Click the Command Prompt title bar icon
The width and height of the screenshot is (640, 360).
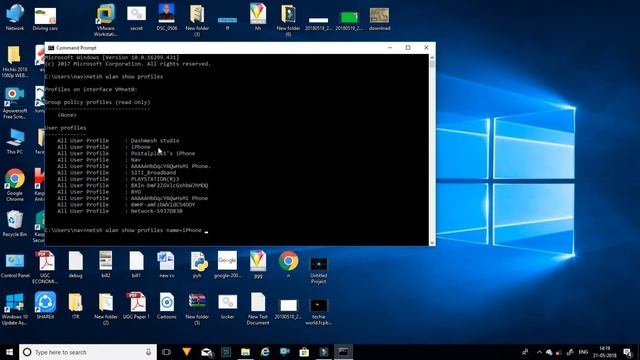(x=51, y=48)
